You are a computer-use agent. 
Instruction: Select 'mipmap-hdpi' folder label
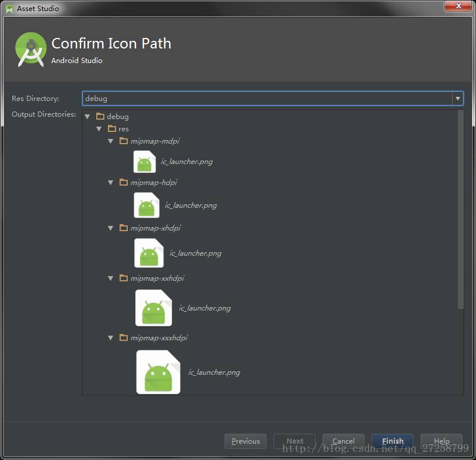(x=154, y=183)
